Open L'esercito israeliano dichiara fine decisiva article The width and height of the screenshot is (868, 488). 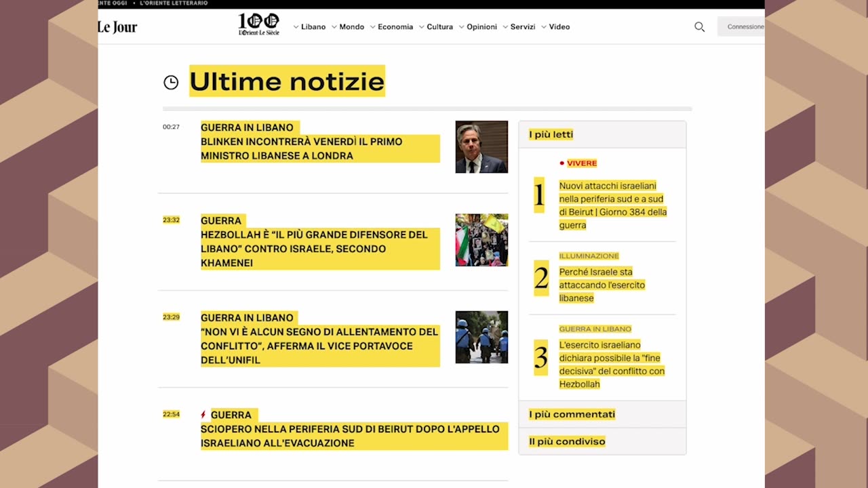click(x=612, y=365)
